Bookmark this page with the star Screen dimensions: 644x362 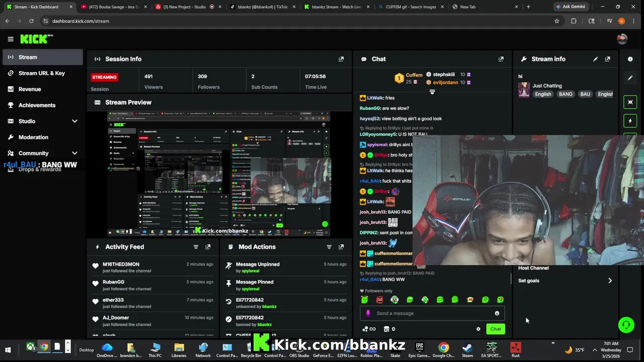click(556, 21)
